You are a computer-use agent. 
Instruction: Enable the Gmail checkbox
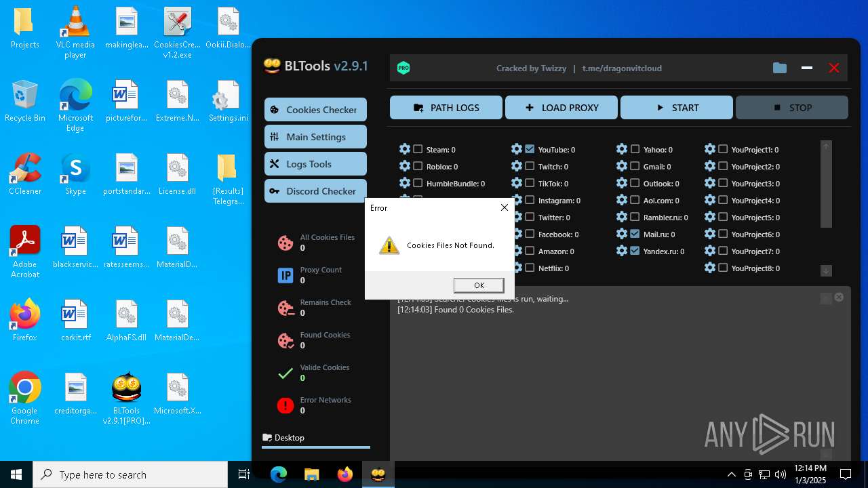[635, 166]
